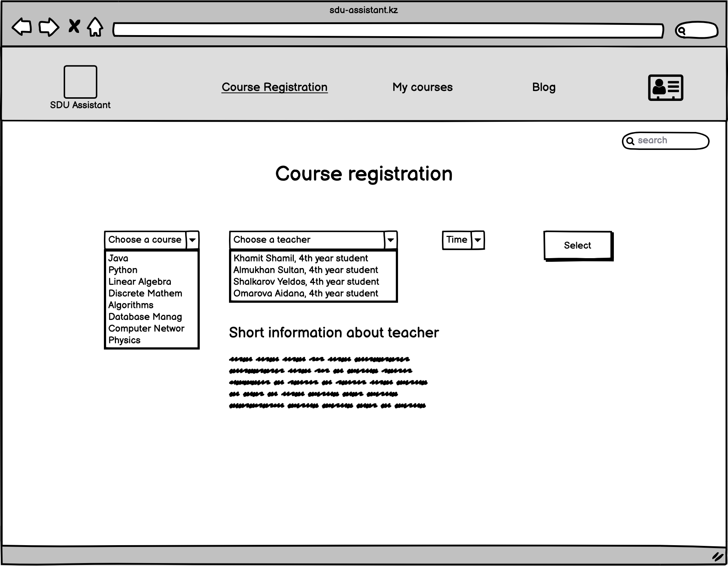Click the page search field
The height and width of the screenshot is (566, 728).
pos(666,141)
